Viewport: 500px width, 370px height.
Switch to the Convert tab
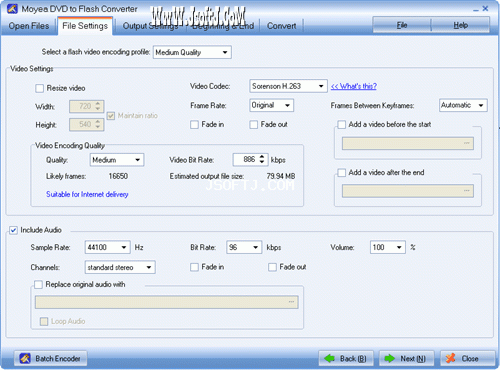pyautogui.click(x=282, y=26)
